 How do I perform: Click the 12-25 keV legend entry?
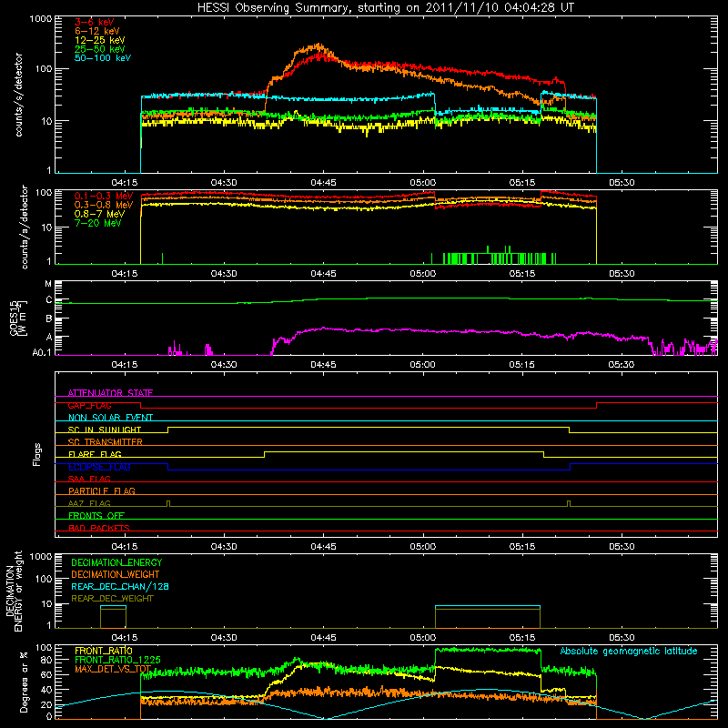[100, 40]
